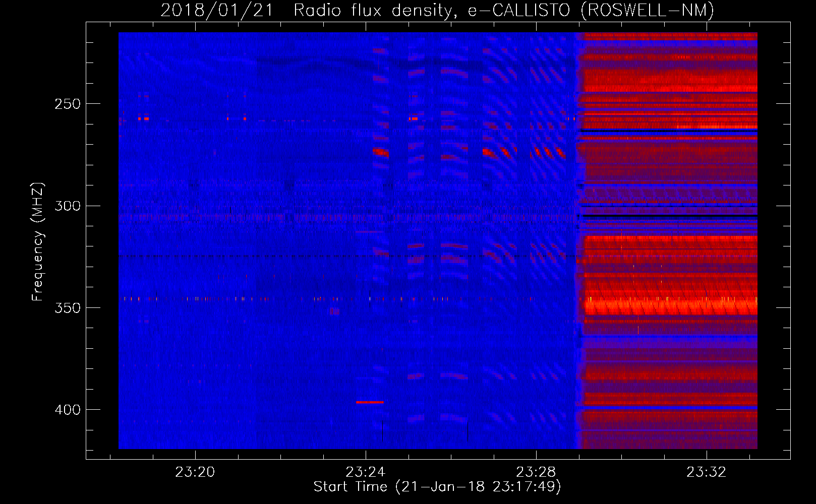Click the 23:32 time tick label
This screenshot has width=816, height=504.
tap(707, 472)
